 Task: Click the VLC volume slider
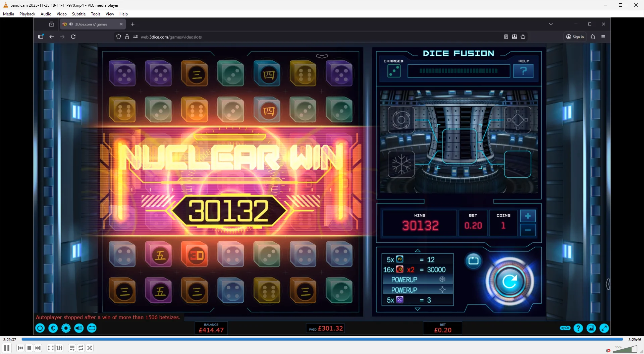click(625, 349)
